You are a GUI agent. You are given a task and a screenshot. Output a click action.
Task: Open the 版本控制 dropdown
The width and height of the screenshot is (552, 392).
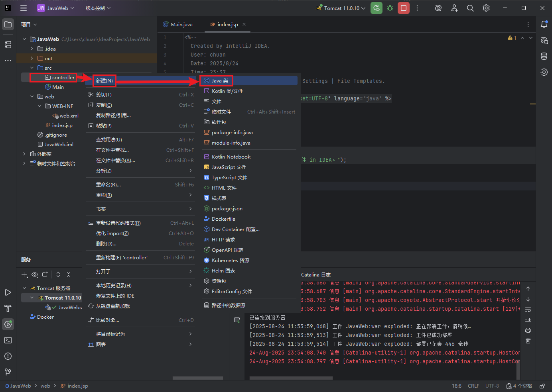pyautogui.click(x=98, y=8)
